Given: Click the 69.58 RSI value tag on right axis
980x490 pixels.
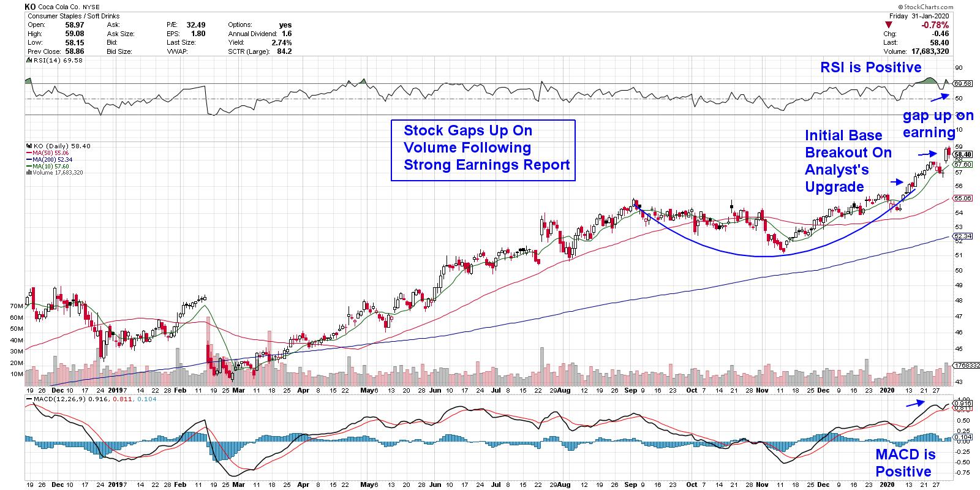Looking at the screenshot, I should click(963, 83).
